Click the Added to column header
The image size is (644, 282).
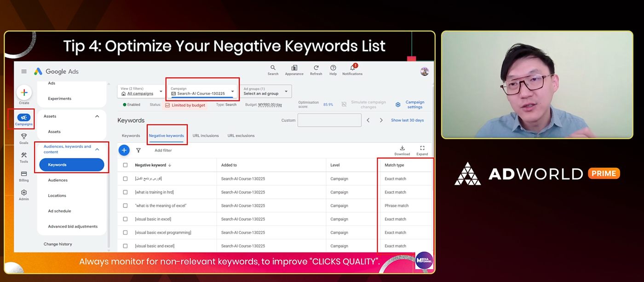coord(229,165)
